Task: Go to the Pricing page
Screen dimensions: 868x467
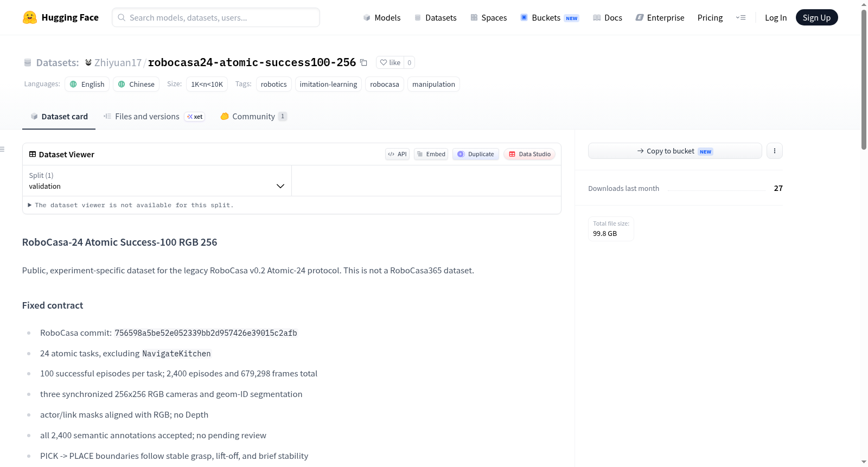Action: coord(710,17)
